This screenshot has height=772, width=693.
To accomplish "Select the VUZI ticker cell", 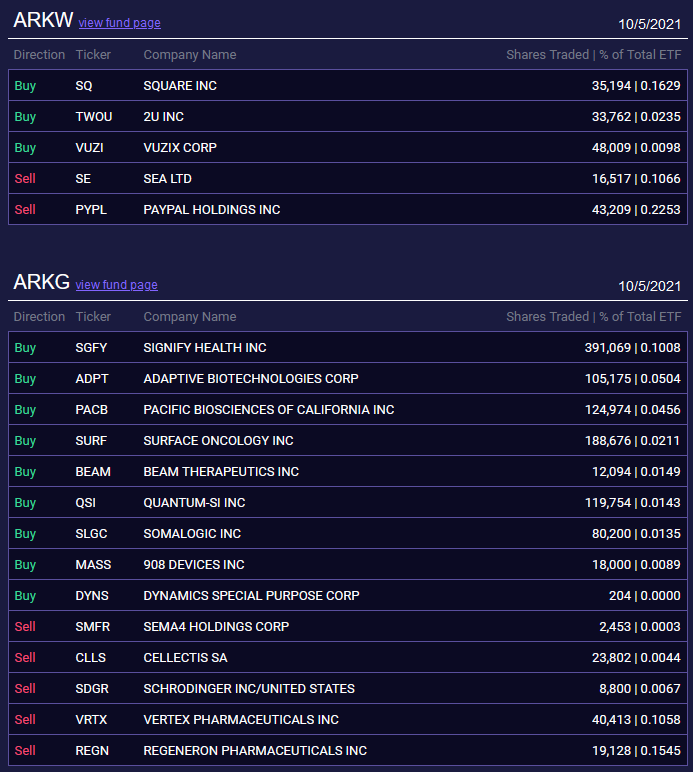I will click(x=90, y=148).
